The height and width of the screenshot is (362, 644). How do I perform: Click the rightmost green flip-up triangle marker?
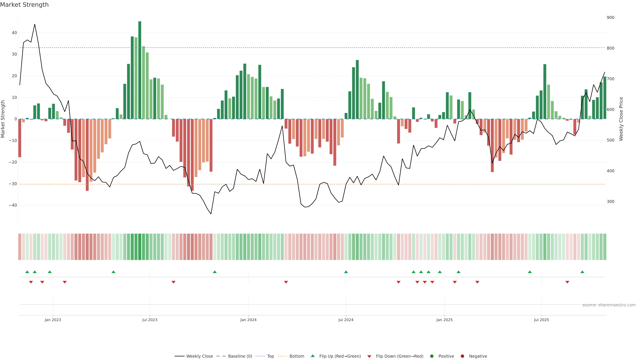(582, 272)
